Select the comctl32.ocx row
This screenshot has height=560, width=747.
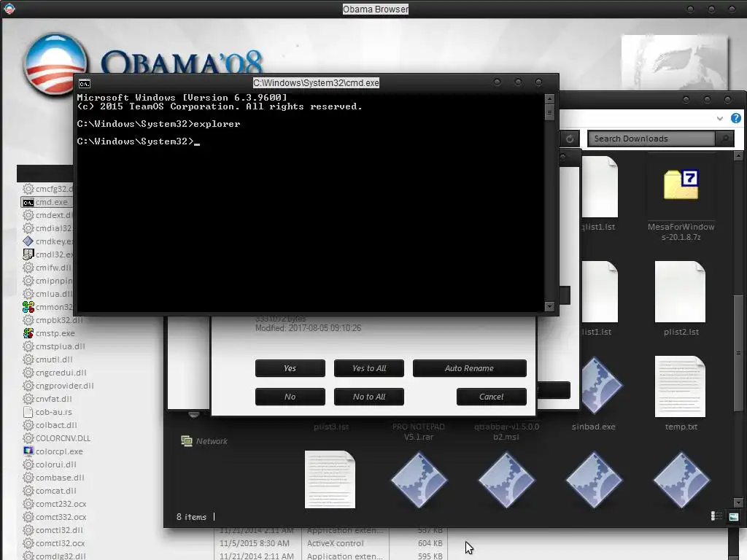[x=54, y=543]
